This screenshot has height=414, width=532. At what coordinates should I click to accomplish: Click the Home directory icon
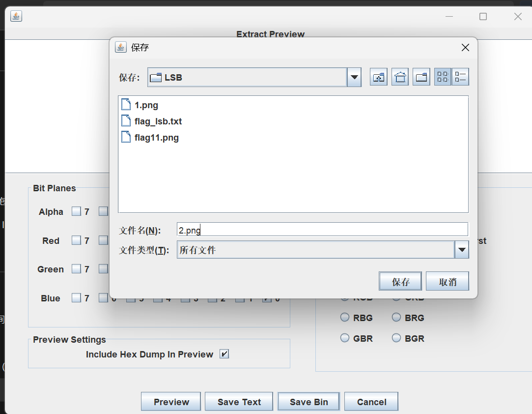pos(400,77)
